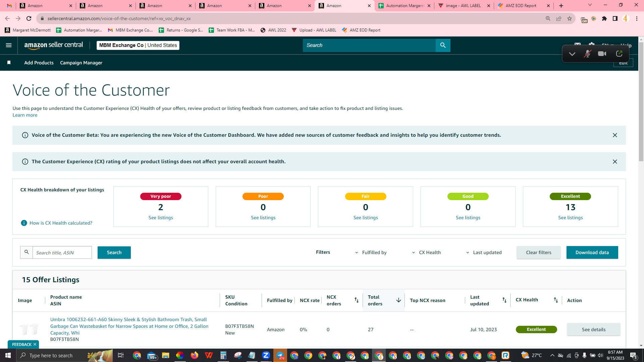Open a new browser tab
The image size is (644, 362).
(x=561, y=6)
